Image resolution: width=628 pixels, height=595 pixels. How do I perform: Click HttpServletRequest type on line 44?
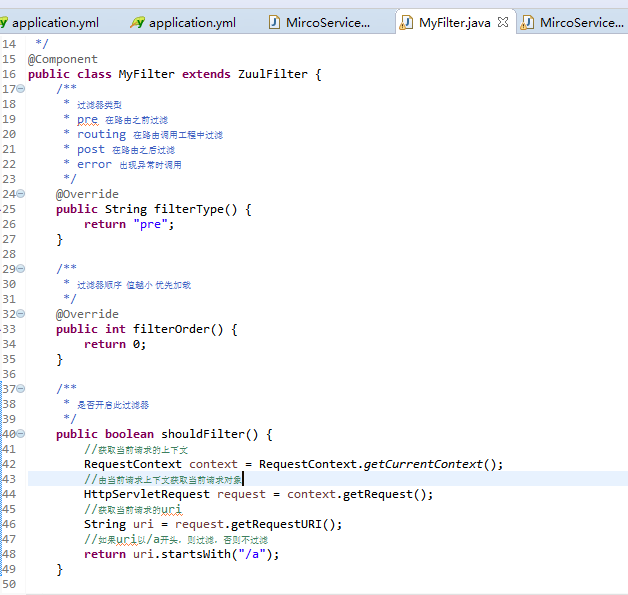tap(147, 494)
